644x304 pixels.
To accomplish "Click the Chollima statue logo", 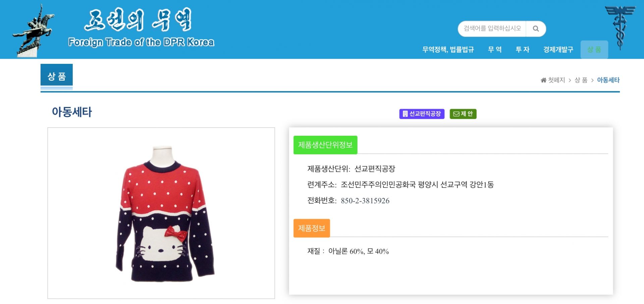I will [x=34, y=31].
